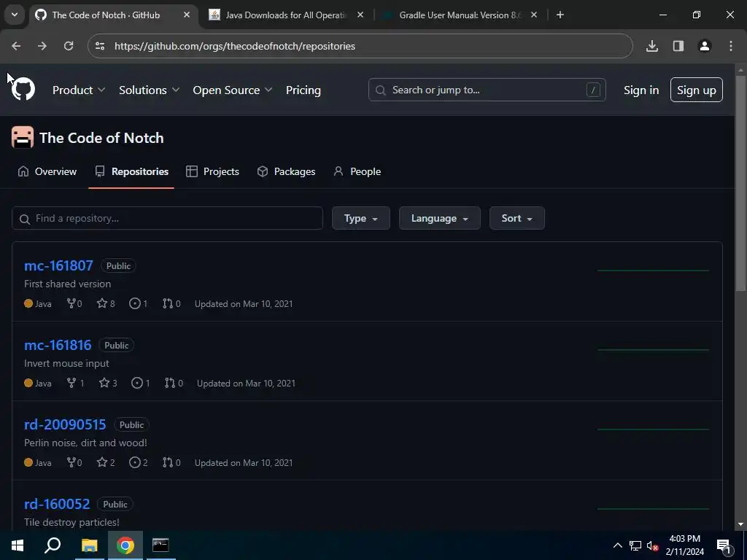Select the Repositories tab
Screen dimensions: 747x560
click(x=131, y=171)
